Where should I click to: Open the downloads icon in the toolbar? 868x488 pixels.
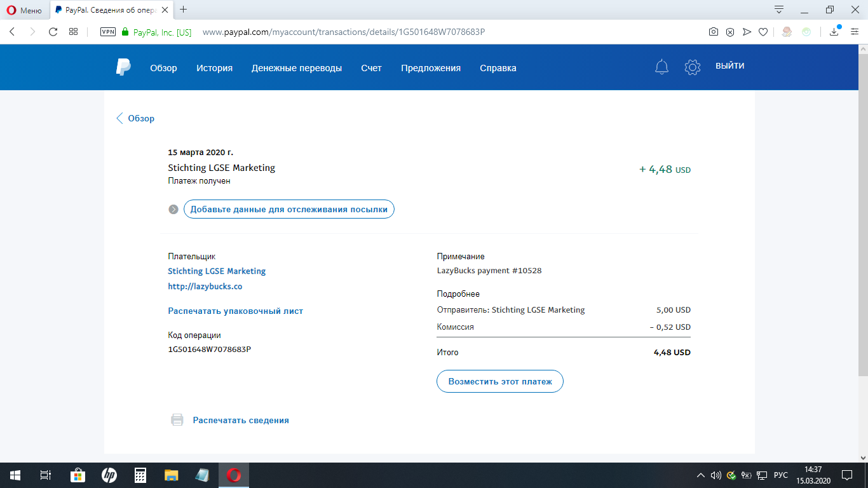[835, 32]
